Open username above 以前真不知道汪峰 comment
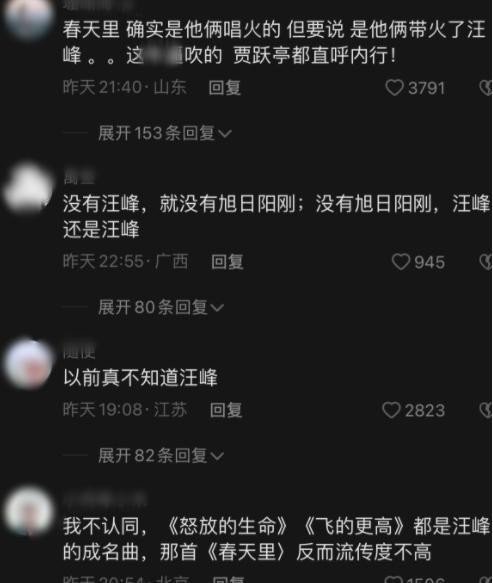Screen dimensions: 493x583 tap(79, 352)
